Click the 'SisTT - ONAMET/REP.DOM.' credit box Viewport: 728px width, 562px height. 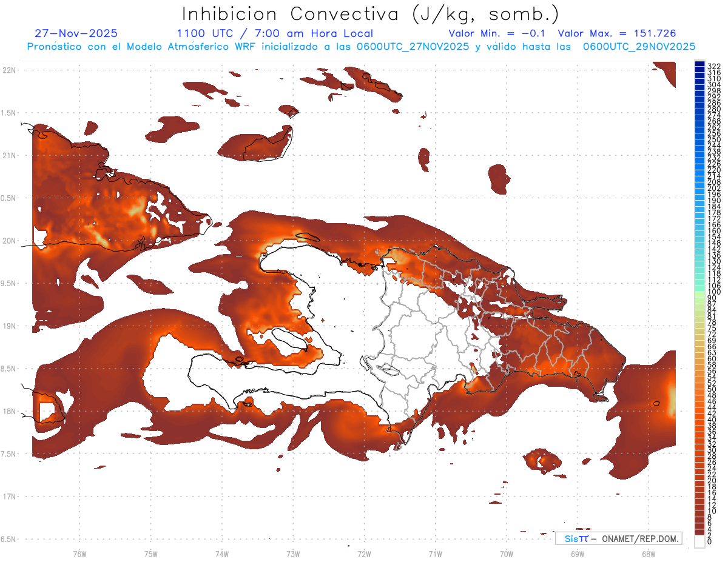click(x=618, y=538)
